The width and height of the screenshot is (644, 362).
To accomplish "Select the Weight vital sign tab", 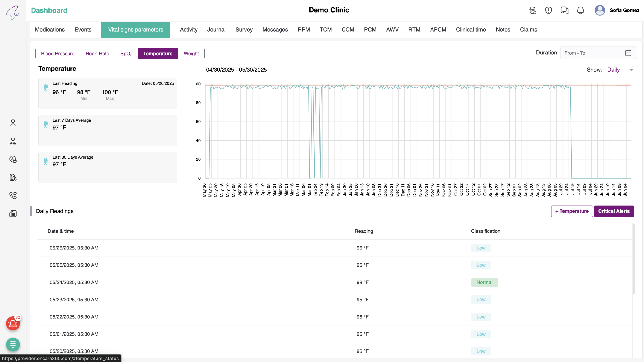I will click(191, 54).
